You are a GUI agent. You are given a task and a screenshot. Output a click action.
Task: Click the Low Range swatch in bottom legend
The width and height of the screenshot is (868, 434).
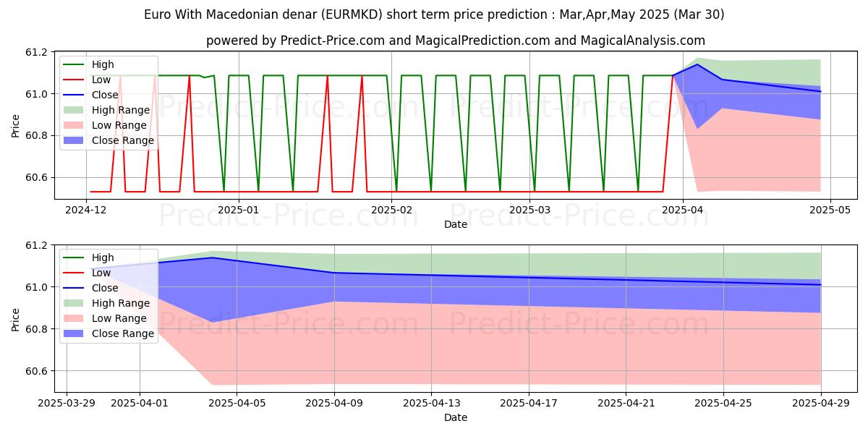[75, 318]
